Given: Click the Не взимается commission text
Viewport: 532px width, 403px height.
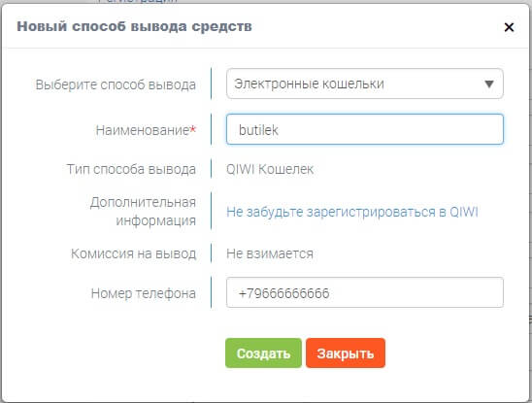Looking at the screenshot, I should (270, 253).
